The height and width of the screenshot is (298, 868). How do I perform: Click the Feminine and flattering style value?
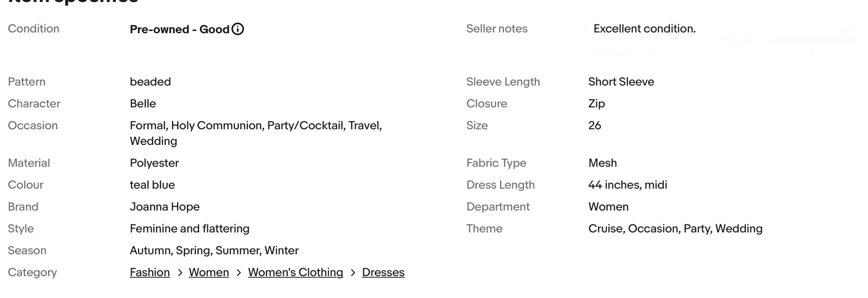(190, 229)
